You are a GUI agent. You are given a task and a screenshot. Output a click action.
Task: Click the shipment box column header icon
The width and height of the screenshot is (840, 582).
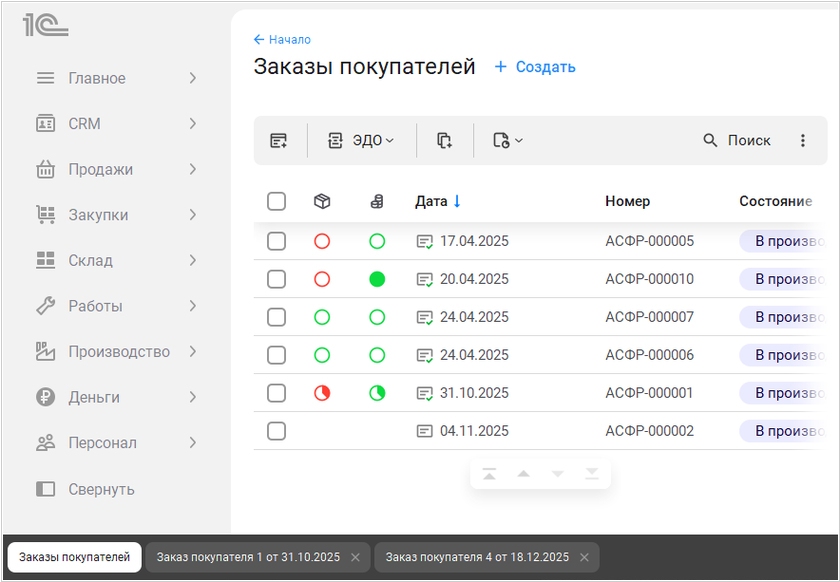point(322,201)
